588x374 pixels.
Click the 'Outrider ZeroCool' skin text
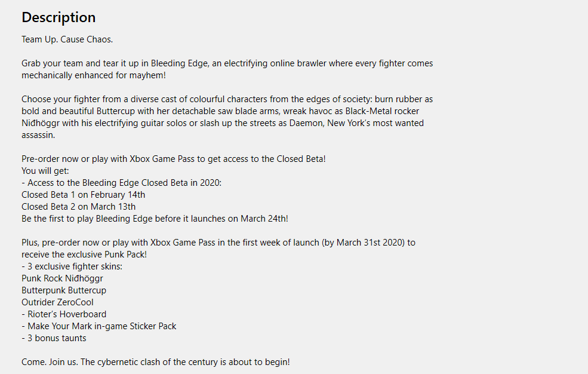coord(57,302)
